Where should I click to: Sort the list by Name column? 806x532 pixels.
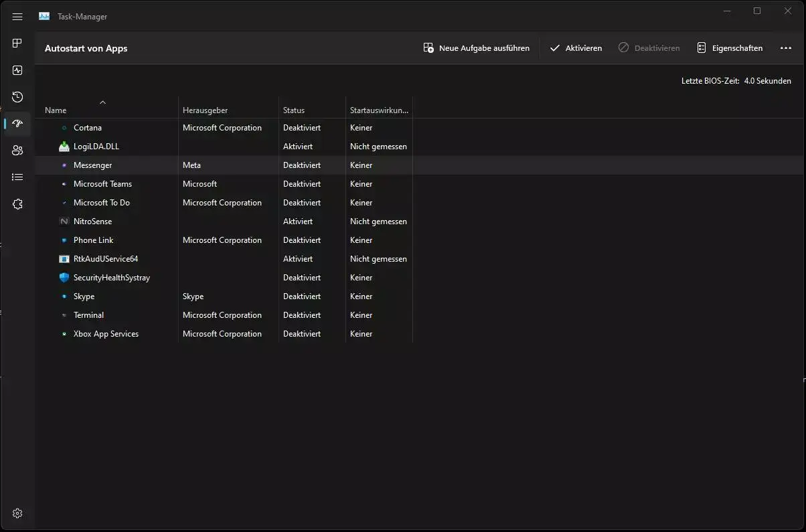(56, 110)
